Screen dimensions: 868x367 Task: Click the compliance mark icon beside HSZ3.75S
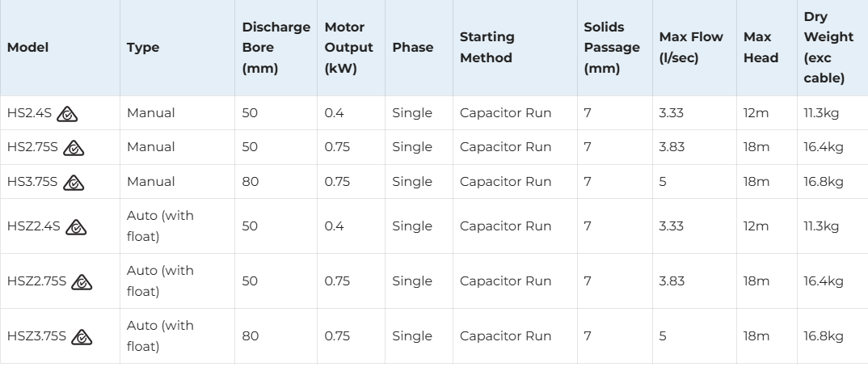pyautogui.click(x=83, y=336)
